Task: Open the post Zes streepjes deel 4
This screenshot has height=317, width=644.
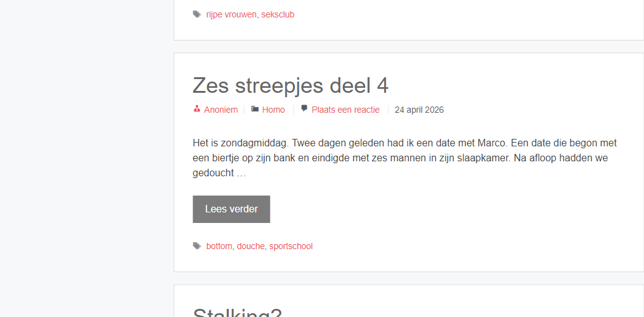Action: tap(291, 85)
